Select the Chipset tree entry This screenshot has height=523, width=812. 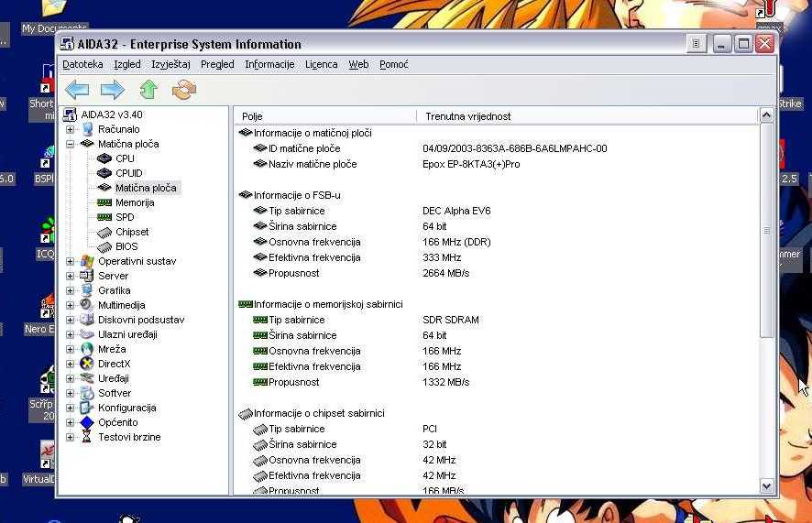click(x=131, y=232)
